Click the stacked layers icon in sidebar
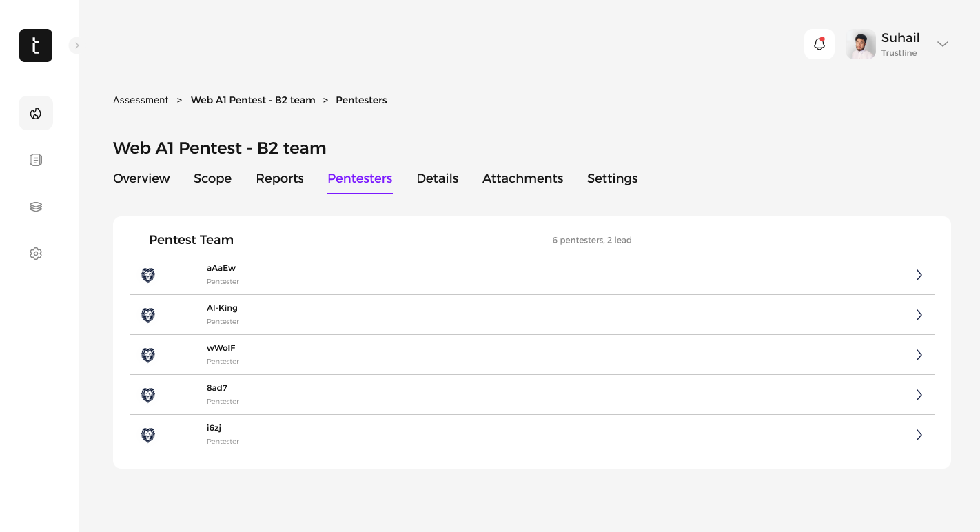 [36, 207]
